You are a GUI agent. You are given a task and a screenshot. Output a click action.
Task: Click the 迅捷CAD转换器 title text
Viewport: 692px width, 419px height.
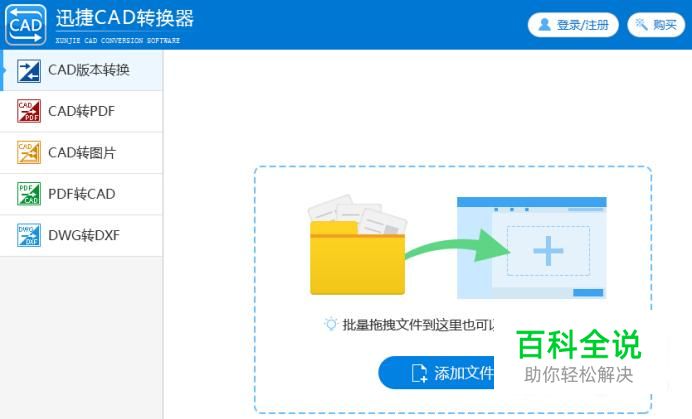124,19
